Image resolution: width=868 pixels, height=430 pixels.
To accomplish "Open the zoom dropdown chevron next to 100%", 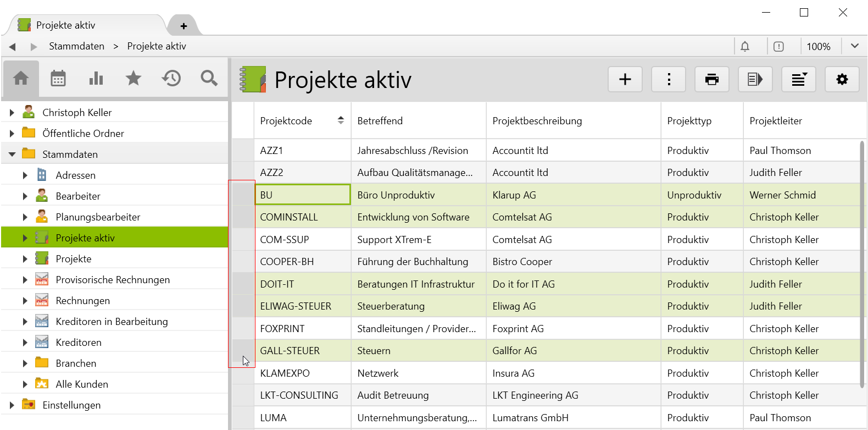I will click(855, 46).
